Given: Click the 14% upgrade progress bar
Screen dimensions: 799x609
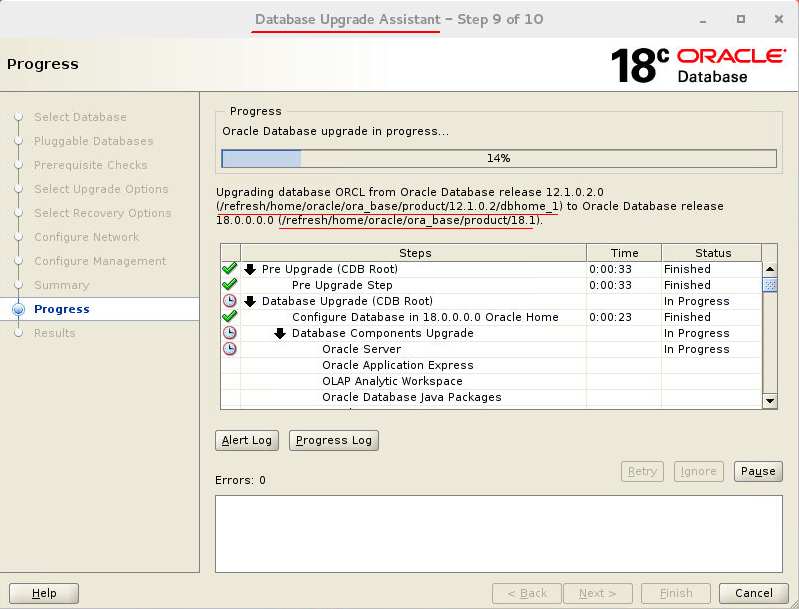Looking at the screenshot, I should pyautogui.click(x=499, y=158).
